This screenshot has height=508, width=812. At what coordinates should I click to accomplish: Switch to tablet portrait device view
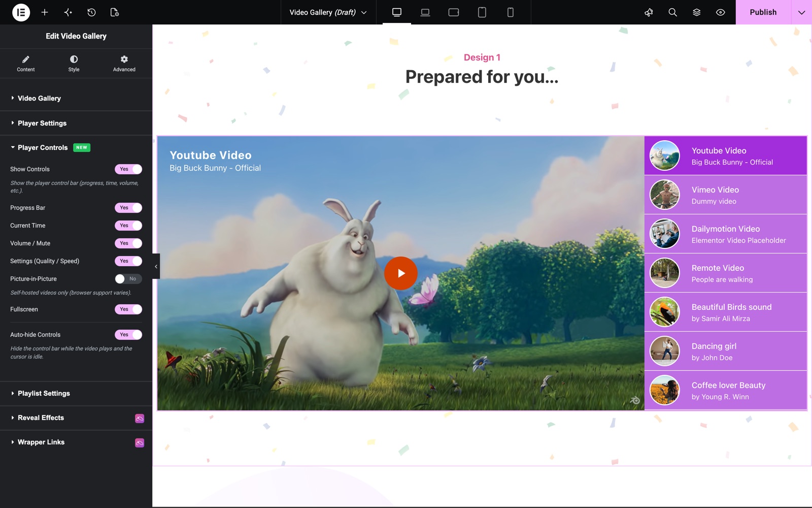(x=482, y=12)
